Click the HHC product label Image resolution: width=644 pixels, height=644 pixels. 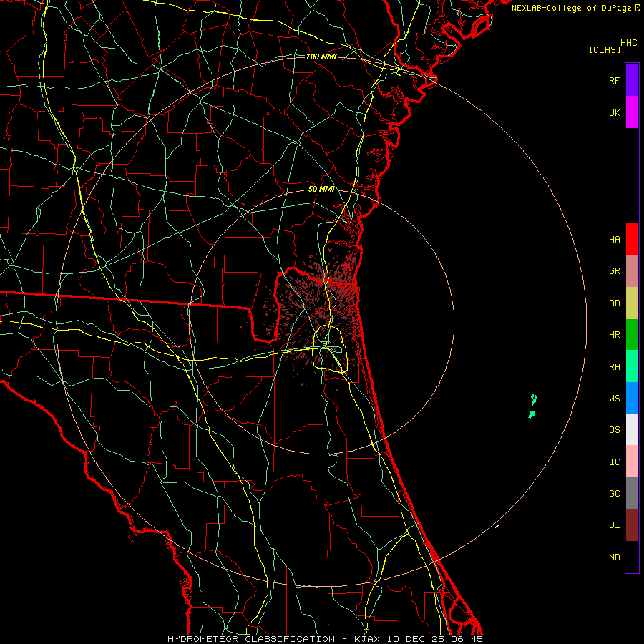point(628,43)
